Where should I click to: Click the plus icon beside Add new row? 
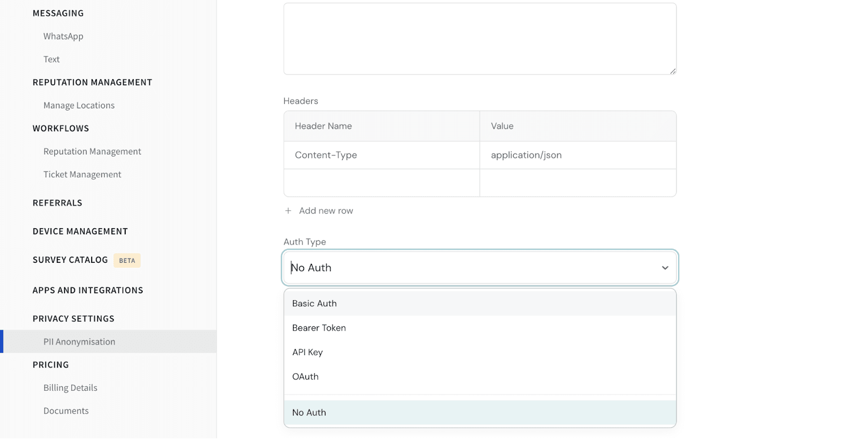pos(288,211)
